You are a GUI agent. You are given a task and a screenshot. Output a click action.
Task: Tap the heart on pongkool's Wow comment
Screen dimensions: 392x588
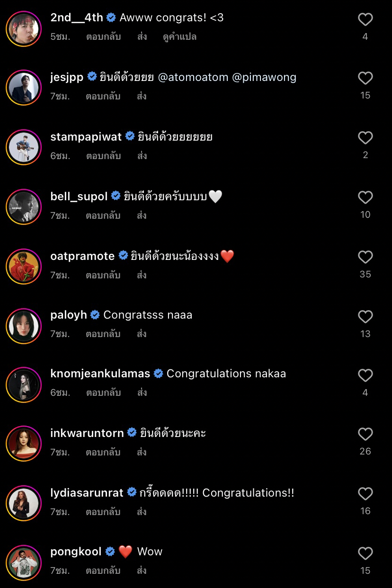365,553
